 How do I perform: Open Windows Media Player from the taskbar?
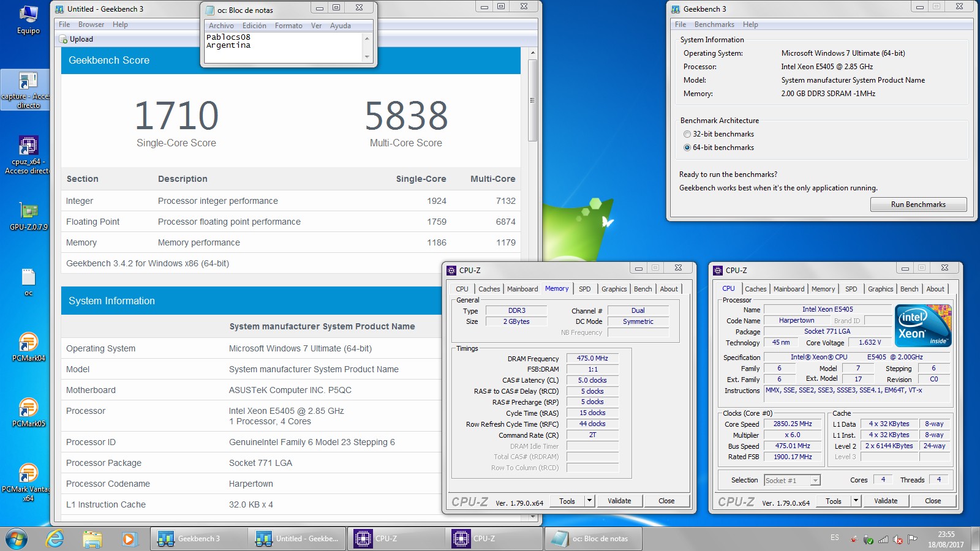pos(129,539)
